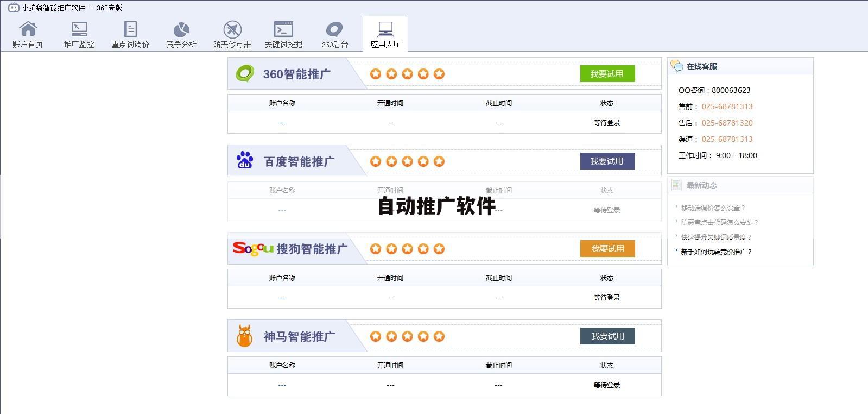Click after-sales phone 025-68781320
Screen dimensions: 868x414
tap(727, 123)
